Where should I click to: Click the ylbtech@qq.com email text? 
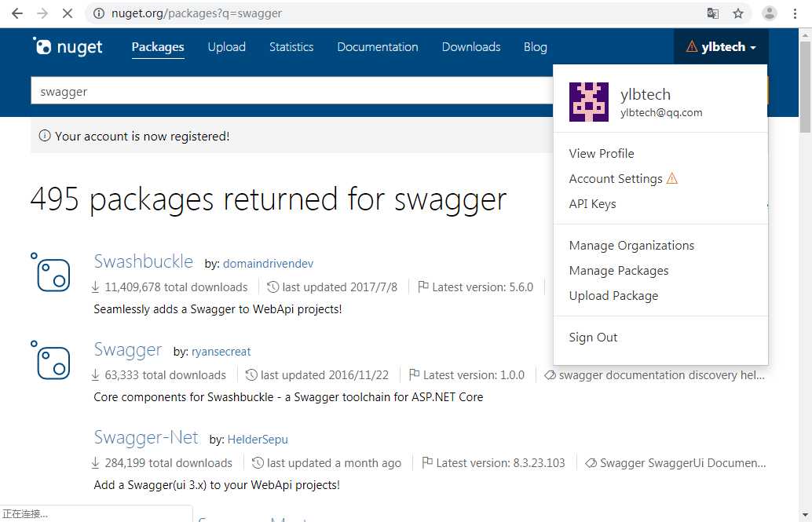click(x=661, y=113)
